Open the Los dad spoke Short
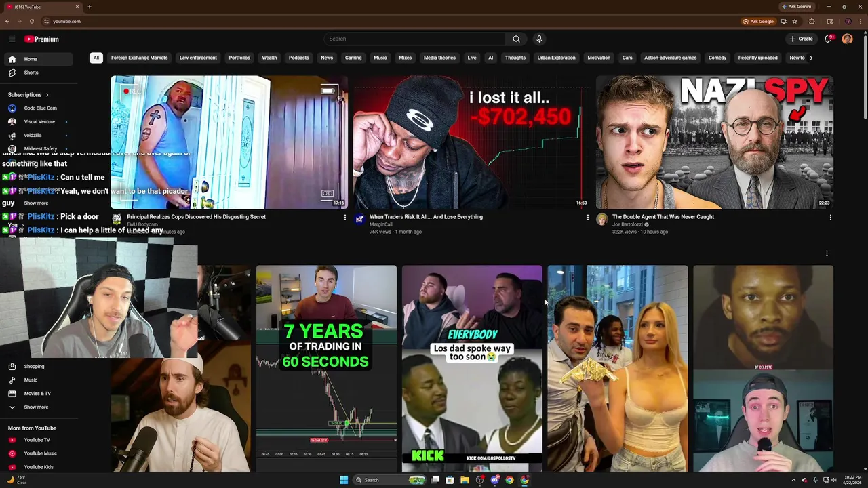This screenshot has height=488, width=868. click(472, 369)
